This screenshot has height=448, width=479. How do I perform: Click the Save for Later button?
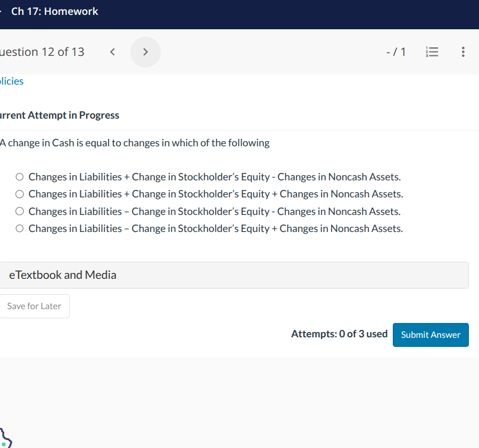34,306
